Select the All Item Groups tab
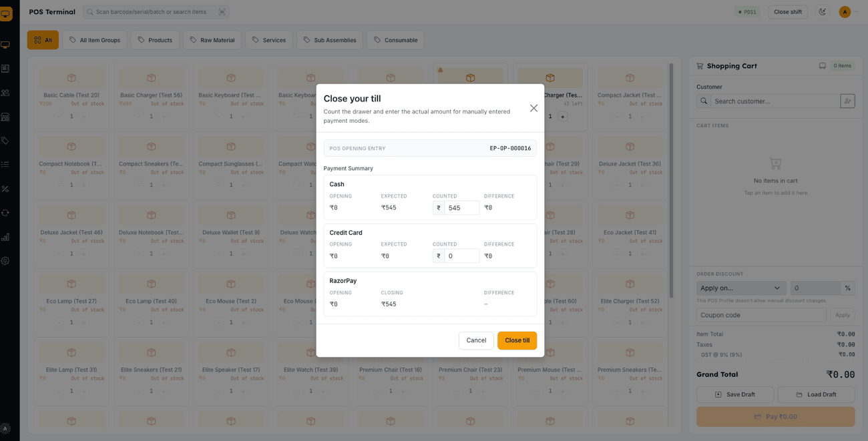Screen dimensions: 868x441 [x=95, y=40]
